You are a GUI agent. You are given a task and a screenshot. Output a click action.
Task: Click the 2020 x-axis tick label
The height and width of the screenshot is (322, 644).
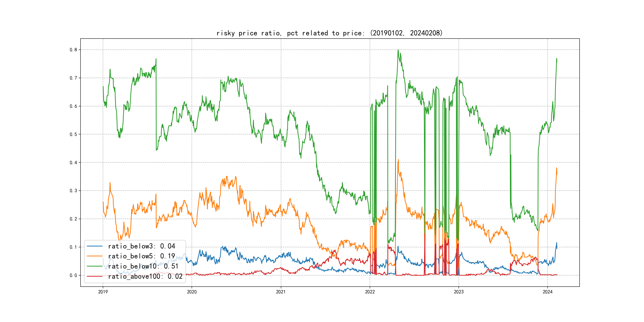pyautogui.click(x=192, y=292)
